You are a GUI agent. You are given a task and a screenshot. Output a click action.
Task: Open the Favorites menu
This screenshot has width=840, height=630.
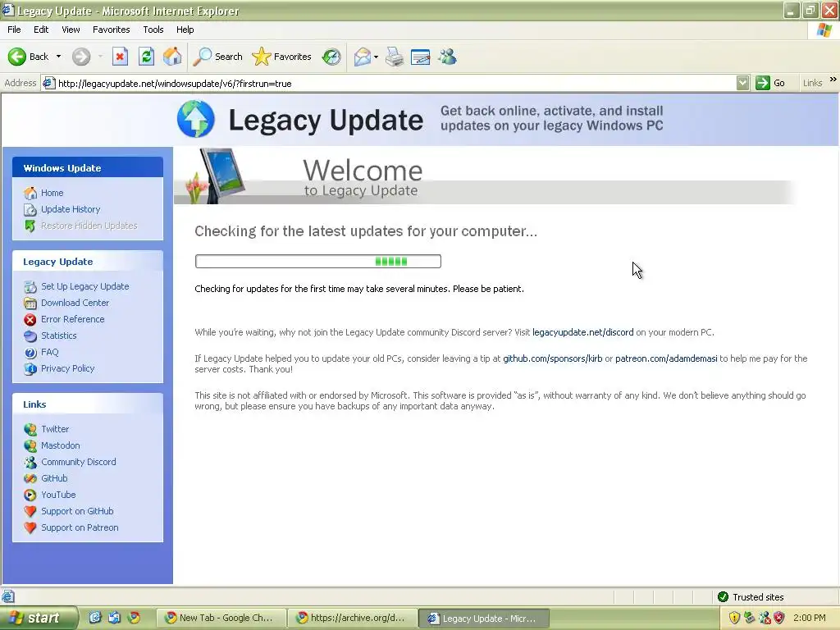point(111,30)
